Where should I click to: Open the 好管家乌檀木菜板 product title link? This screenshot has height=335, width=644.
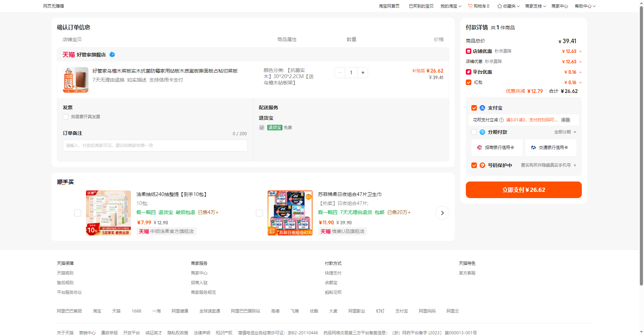click(x=165, y=71)
